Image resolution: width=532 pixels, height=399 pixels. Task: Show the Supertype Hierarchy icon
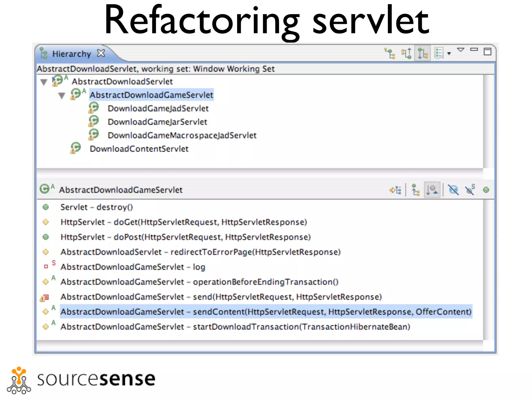point(407,53)
